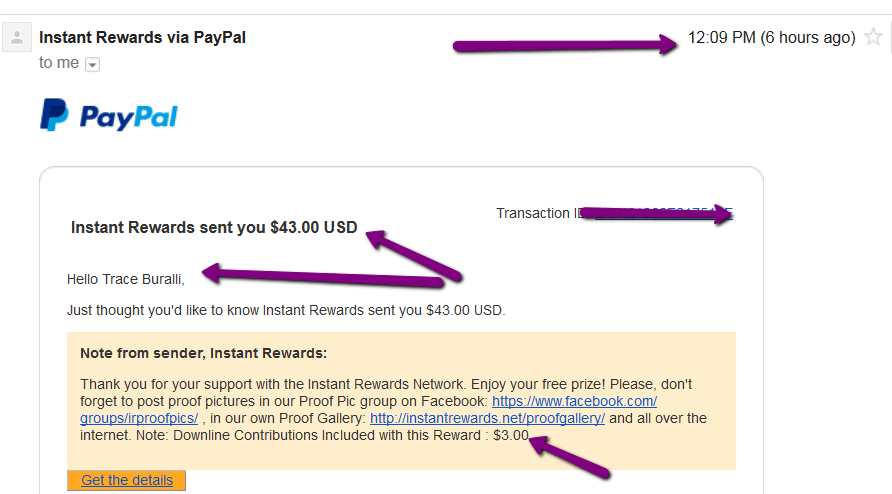
Task: Click "Note from sender, Instant Rewards:" heading
Action: point(204,353)
